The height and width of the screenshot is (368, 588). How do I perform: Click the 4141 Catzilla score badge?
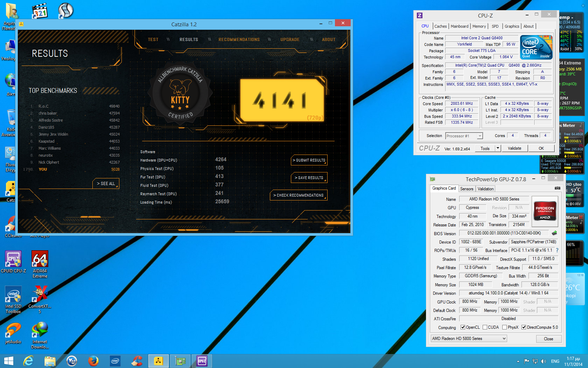(282, 100)
